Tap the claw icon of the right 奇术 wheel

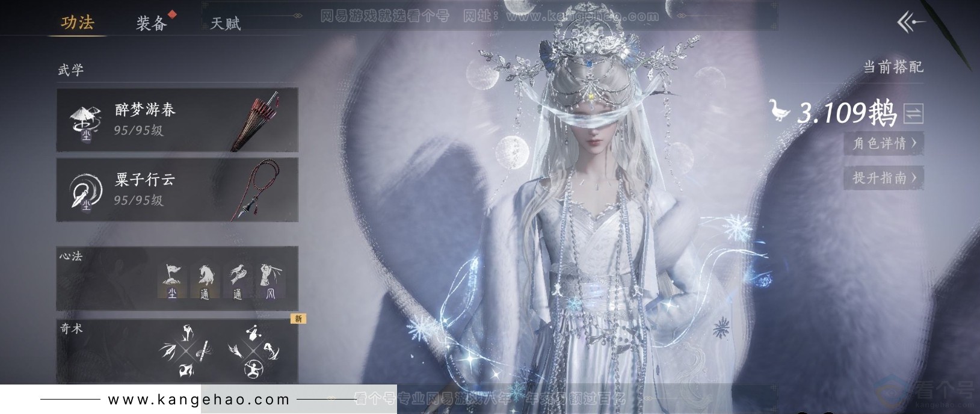click(235, 350)
